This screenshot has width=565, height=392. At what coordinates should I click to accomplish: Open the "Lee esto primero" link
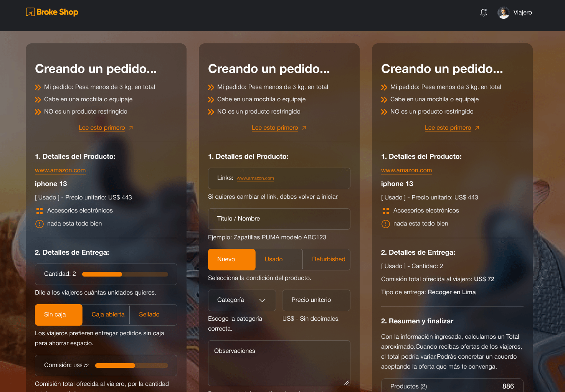(102, 127)
